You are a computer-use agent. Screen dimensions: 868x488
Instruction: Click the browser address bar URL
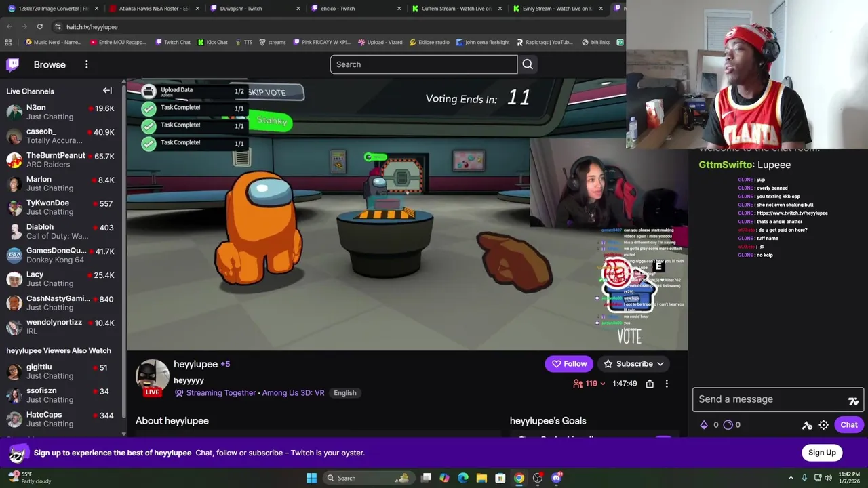click(x=92, y=26)
